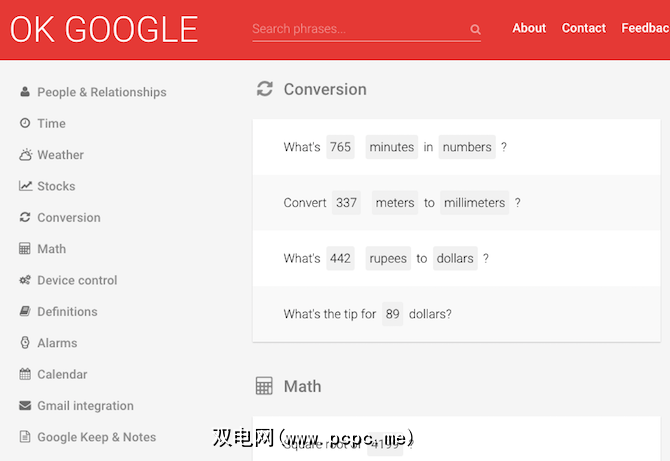
Task: Click the Definitions book icon
Action: coord(25,311)
